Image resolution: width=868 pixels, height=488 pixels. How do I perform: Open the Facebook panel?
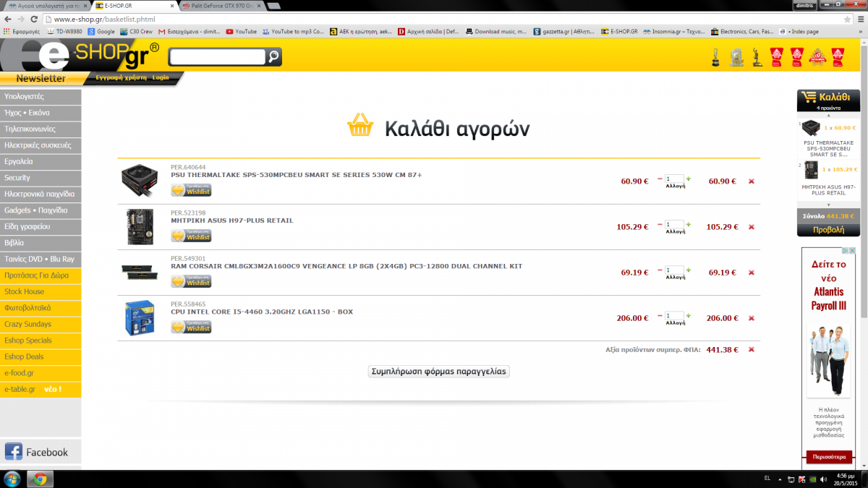[41, 452]
